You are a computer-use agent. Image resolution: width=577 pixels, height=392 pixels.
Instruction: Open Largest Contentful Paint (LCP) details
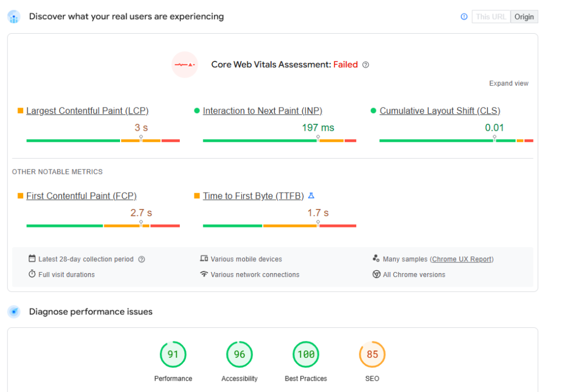tap(87, 111)
